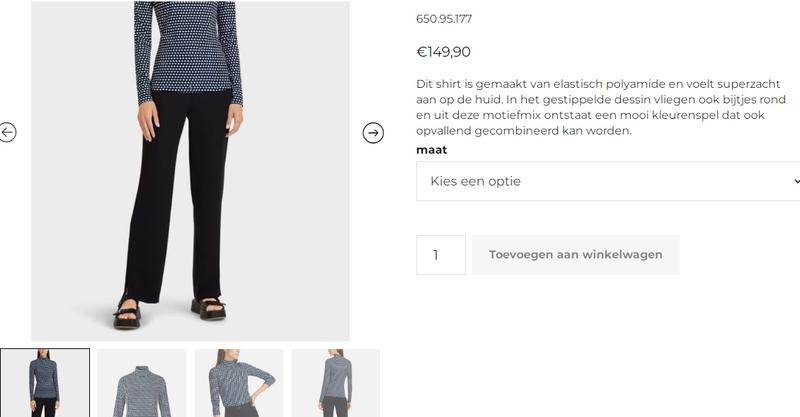
Task: Click the price €149,90
Action: click(443, 52)
